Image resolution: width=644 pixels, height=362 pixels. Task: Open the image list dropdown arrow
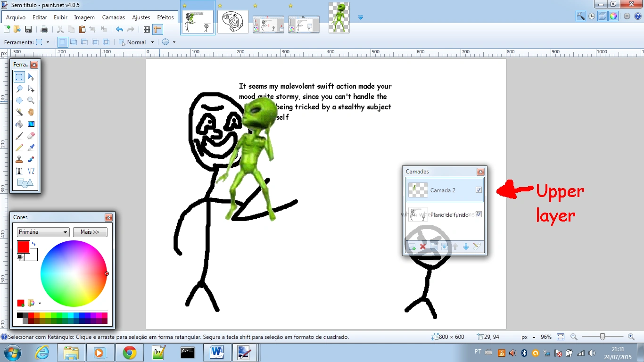click(361, 17)
